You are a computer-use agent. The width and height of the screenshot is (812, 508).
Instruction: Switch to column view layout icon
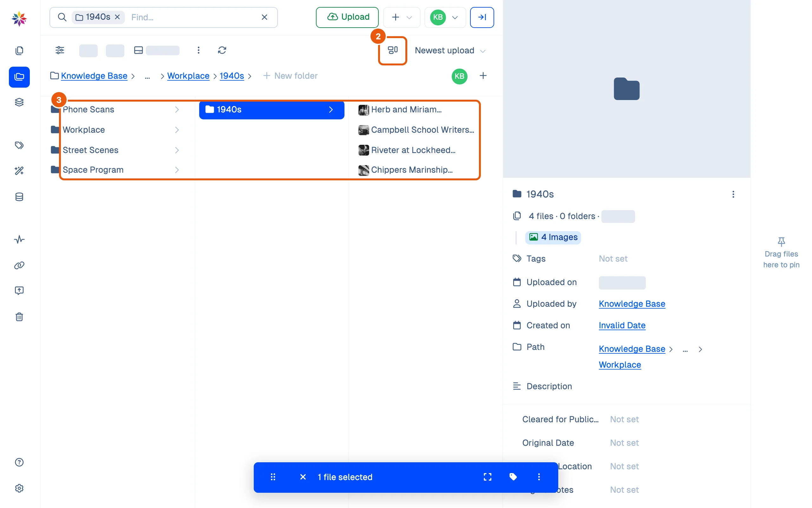(x=393, y=50)
